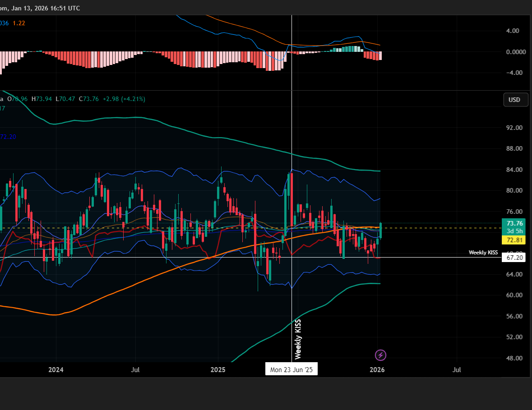Click the 92.00 price scale label
Image resolution: width=532 pixels, height=410 pixels.
click(x=514, y=128)
